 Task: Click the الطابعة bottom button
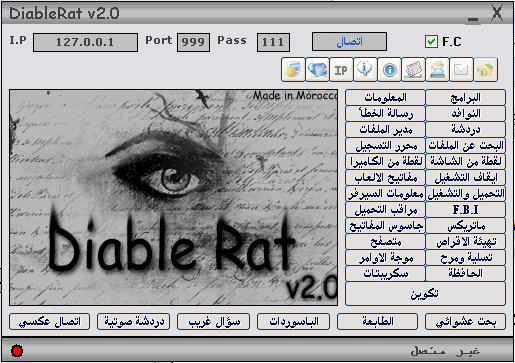click(377, 321)
